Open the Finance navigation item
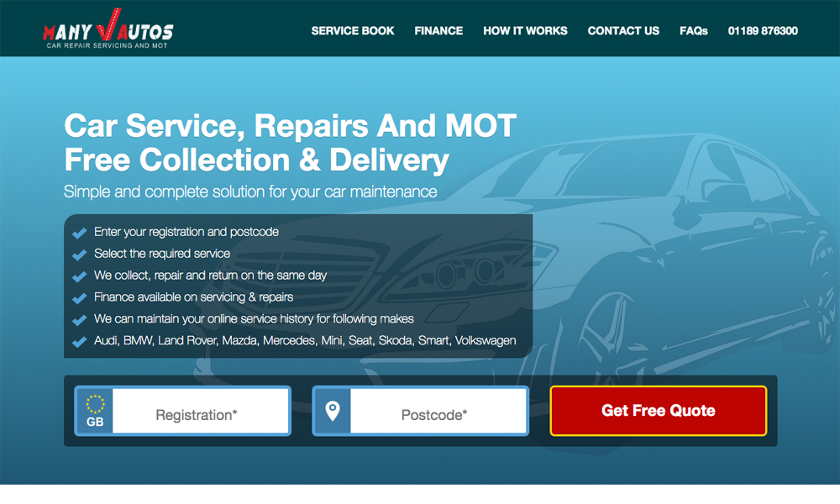Screen dimensions: 840x504 tap(438, 31)
